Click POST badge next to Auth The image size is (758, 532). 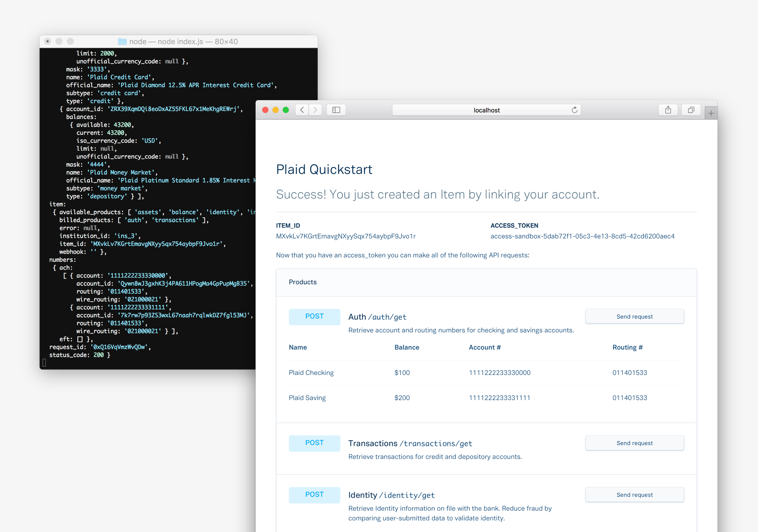click(314, 317)
